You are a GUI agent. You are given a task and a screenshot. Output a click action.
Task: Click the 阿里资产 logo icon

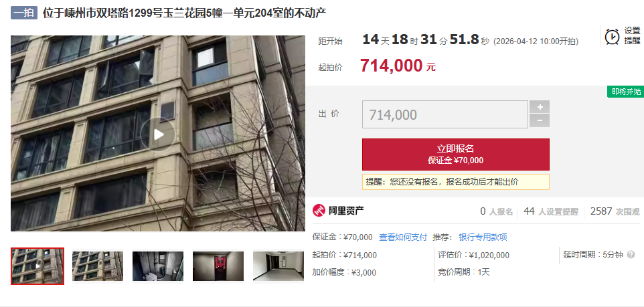319,211
